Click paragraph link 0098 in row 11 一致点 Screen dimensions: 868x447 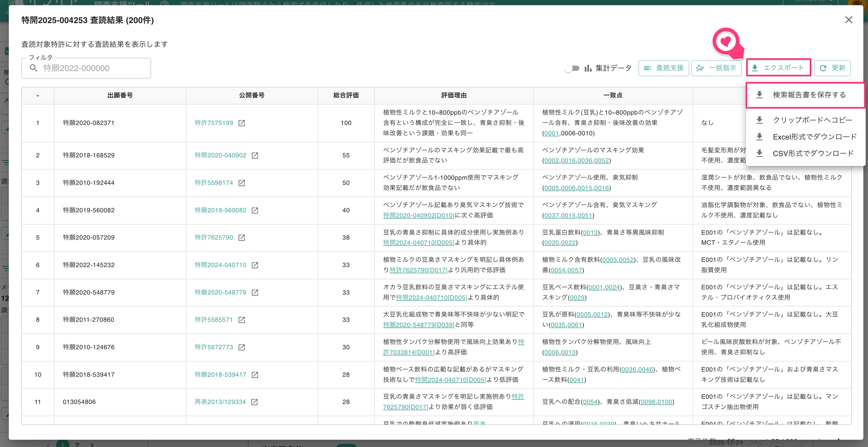[648, 402]
